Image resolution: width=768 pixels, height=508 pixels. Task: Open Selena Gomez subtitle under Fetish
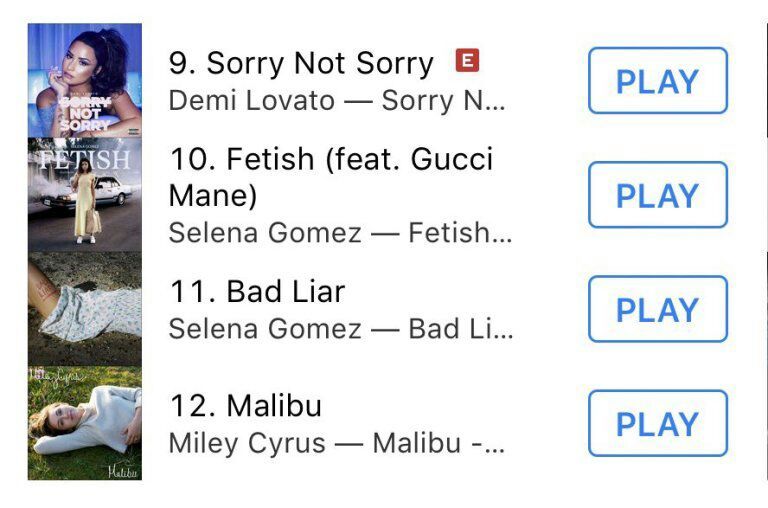265,233
